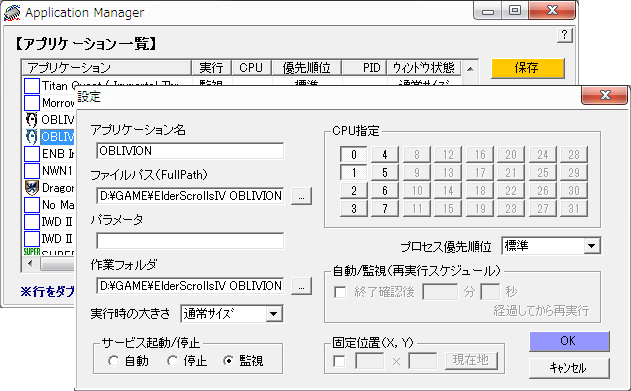Click the No Ma row icon in the list
Viewport: 631px width, 391px height.
coord(32,205)
